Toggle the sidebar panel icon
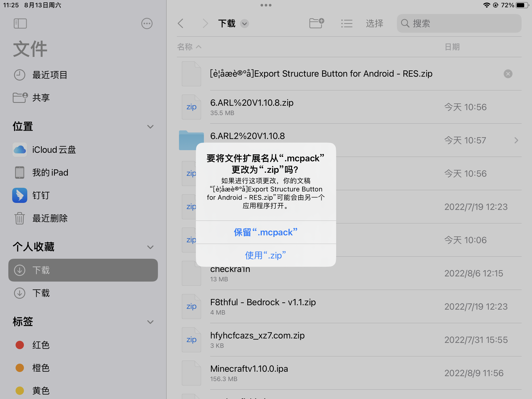 tap(20, 23)
